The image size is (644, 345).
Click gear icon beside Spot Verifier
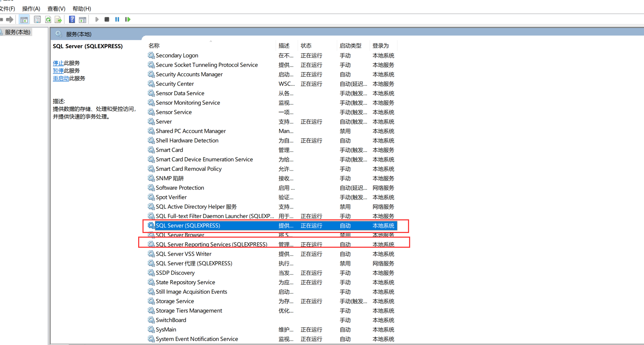151,197
